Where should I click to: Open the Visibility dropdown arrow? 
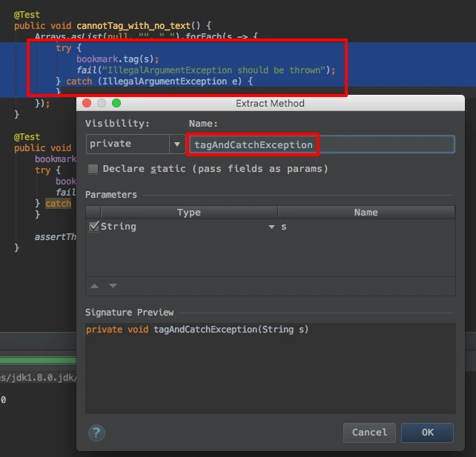pyautogui.click(x=177, y=144)
